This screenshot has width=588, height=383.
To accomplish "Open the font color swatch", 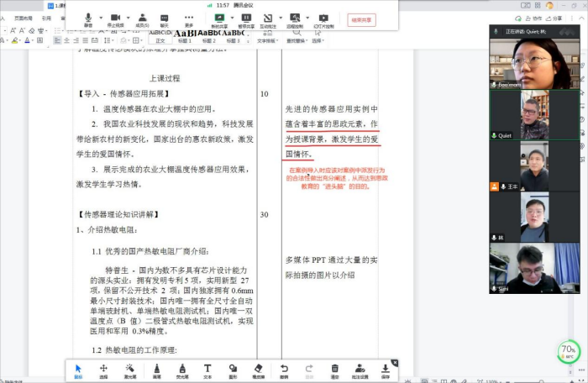I will [x=28, y=40].
